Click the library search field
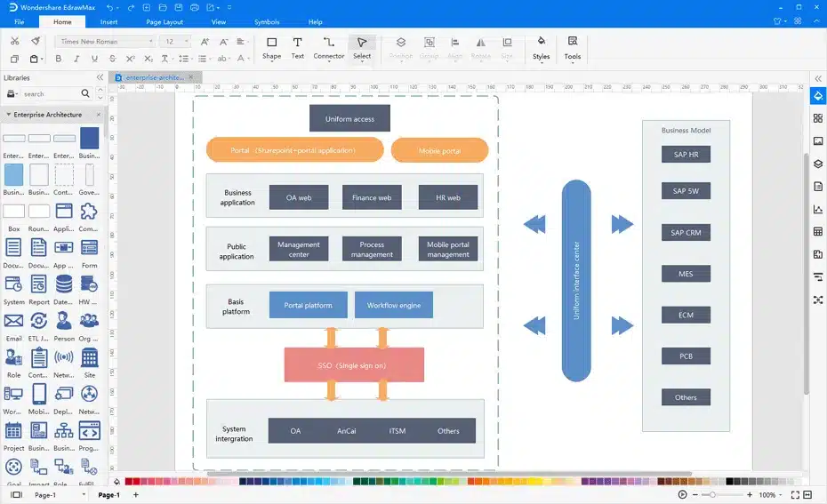The image size is (827, 504). click(x=50, y=93)
